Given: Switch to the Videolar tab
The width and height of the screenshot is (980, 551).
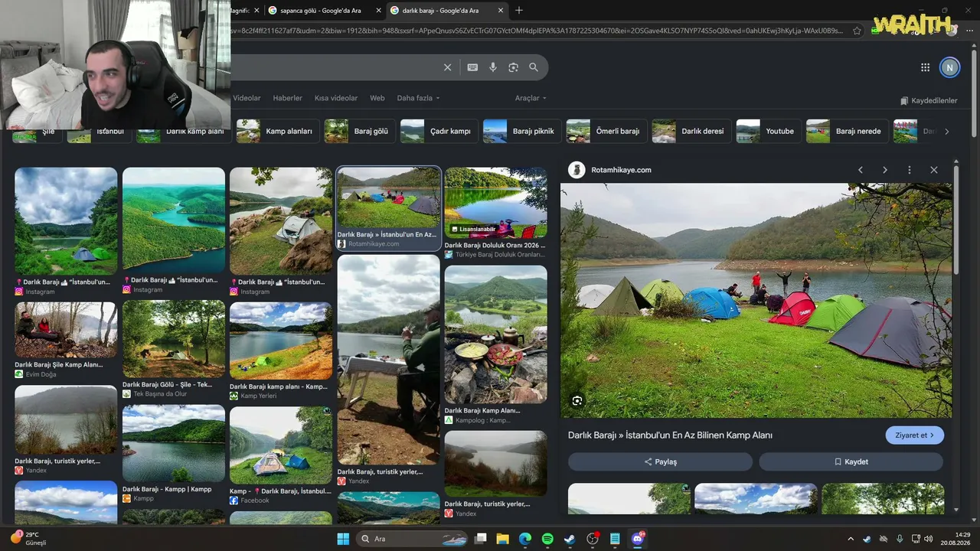Looking at the screenshot, I should click(247, 98).
